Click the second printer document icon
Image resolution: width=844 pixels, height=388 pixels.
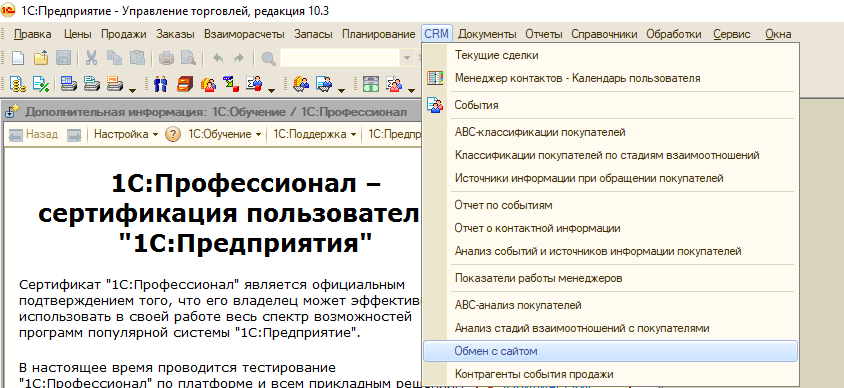tap(92, 83)
